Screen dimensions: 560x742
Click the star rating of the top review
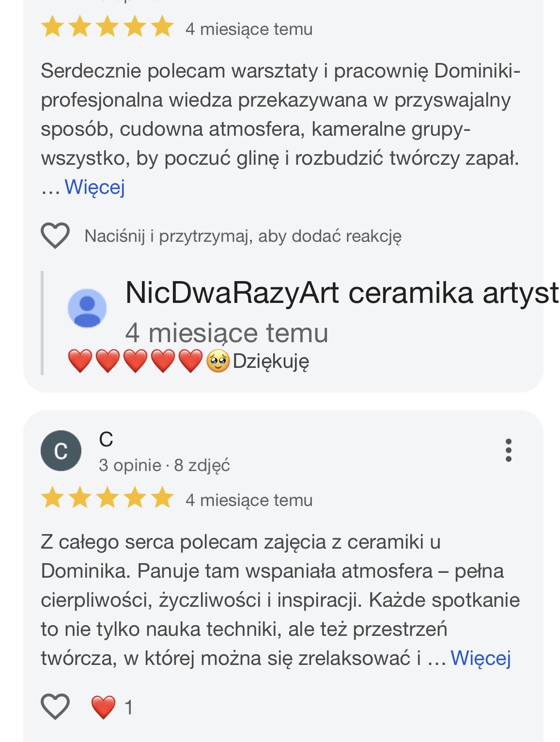107,27
